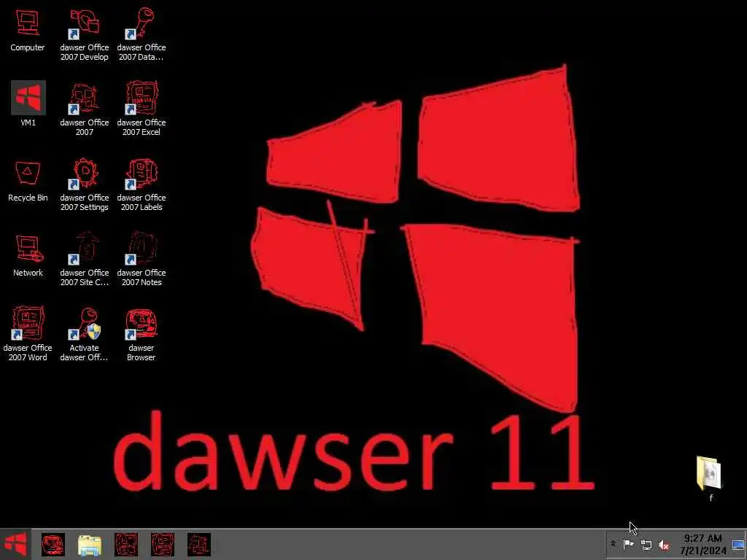Select the Recycle Bin icon
Viewport: 747px width, 560px height.
coord(28,181)
